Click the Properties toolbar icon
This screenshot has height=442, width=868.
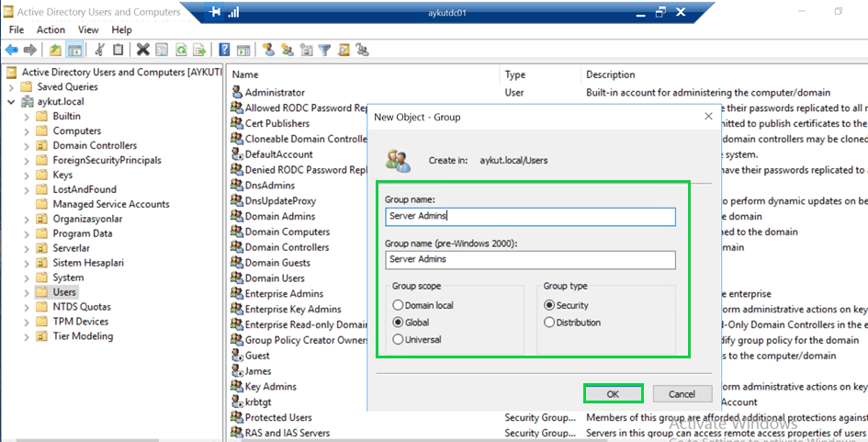(x=162, y=50)
